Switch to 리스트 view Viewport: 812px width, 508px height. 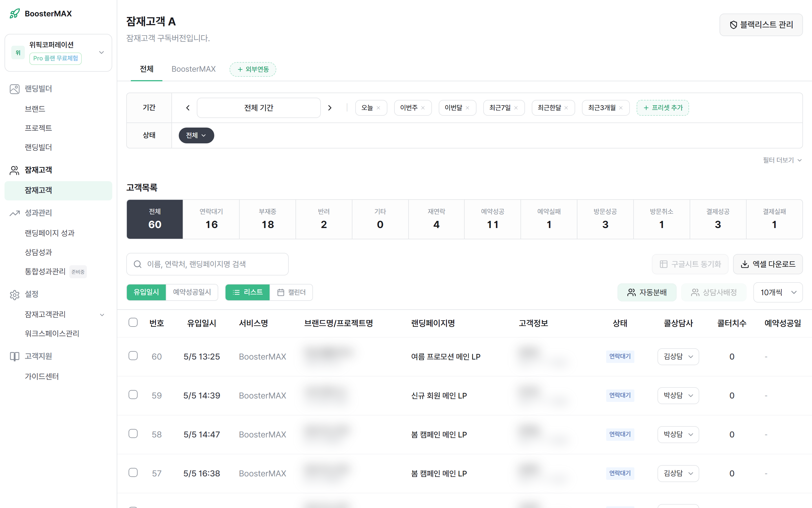pos(248,292)
